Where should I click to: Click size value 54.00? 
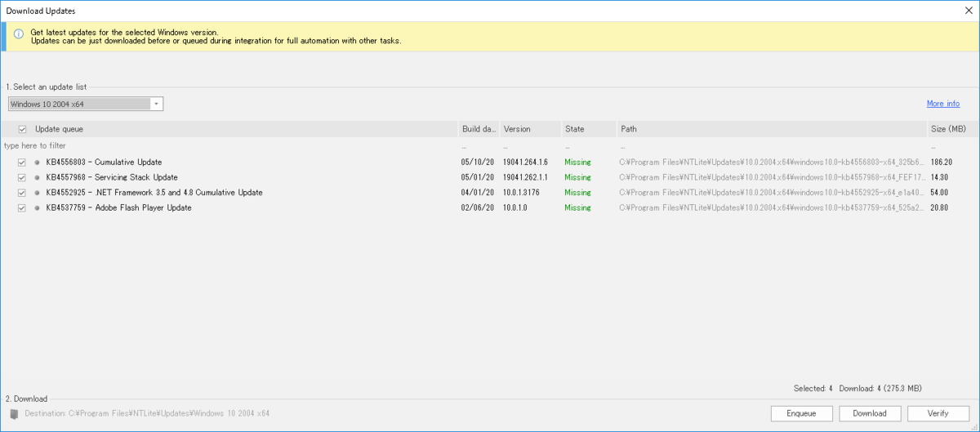tap(938, 193)
